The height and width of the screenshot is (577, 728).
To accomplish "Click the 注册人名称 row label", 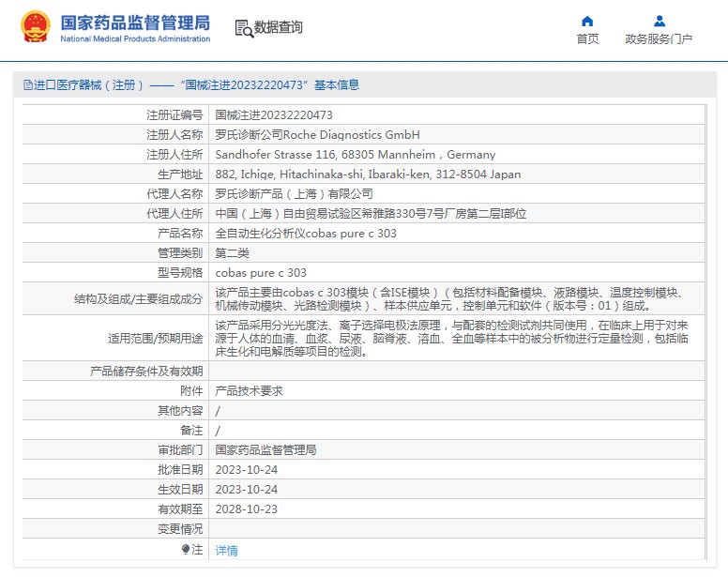I will (x=174, y=135).
